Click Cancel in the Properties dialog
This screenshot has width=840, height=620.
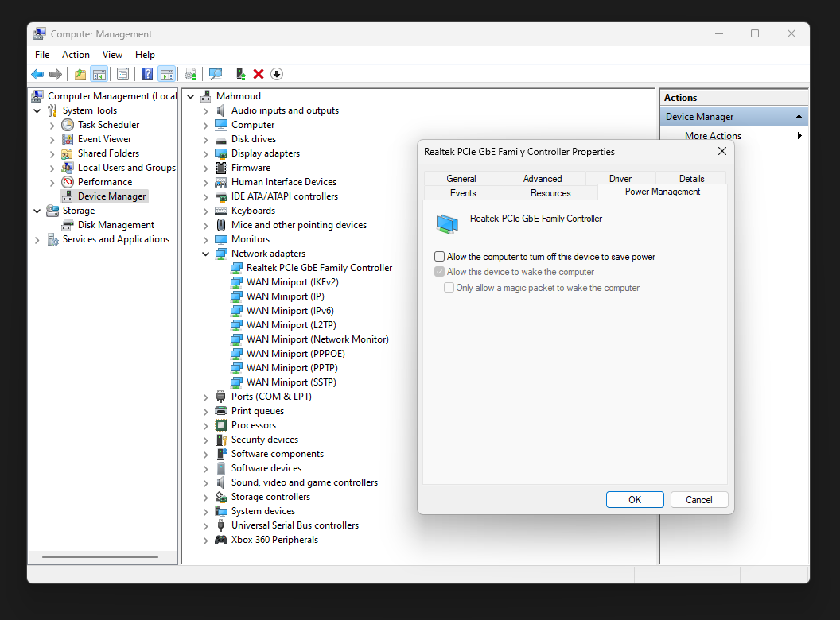pyautogui.click(x=699, y=499)
